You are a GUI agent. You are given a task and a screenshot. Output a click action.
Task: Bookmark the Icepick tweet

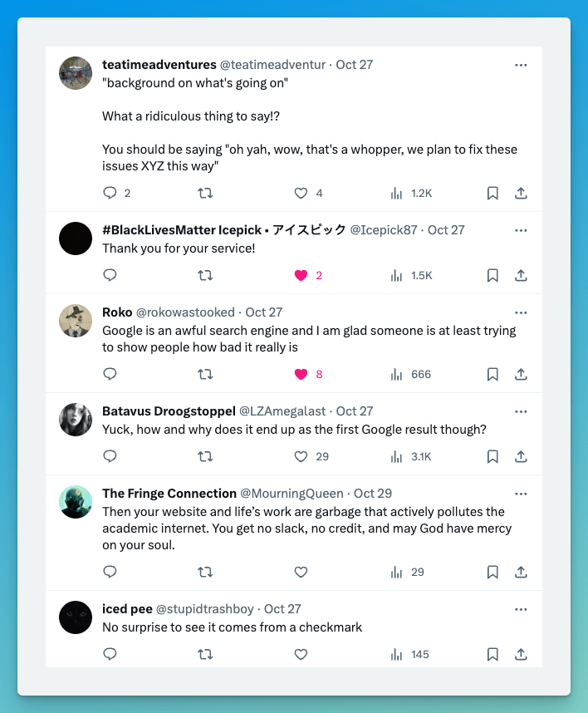click(492, 275)
